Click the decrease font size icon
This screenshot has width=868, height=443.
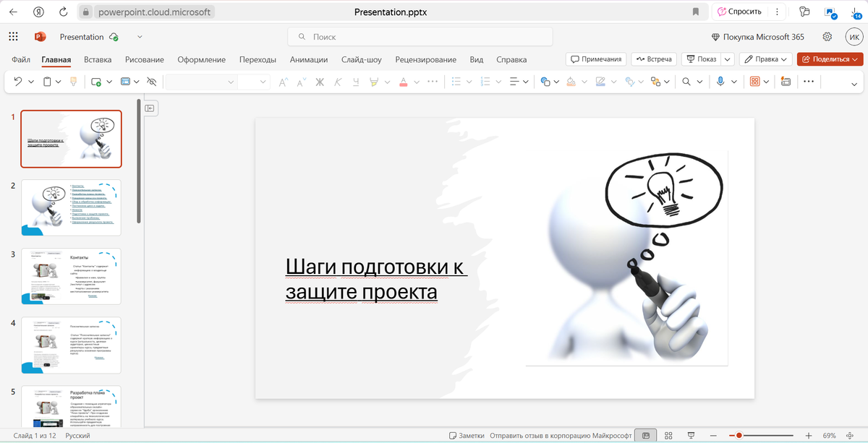tap(301, 82)
